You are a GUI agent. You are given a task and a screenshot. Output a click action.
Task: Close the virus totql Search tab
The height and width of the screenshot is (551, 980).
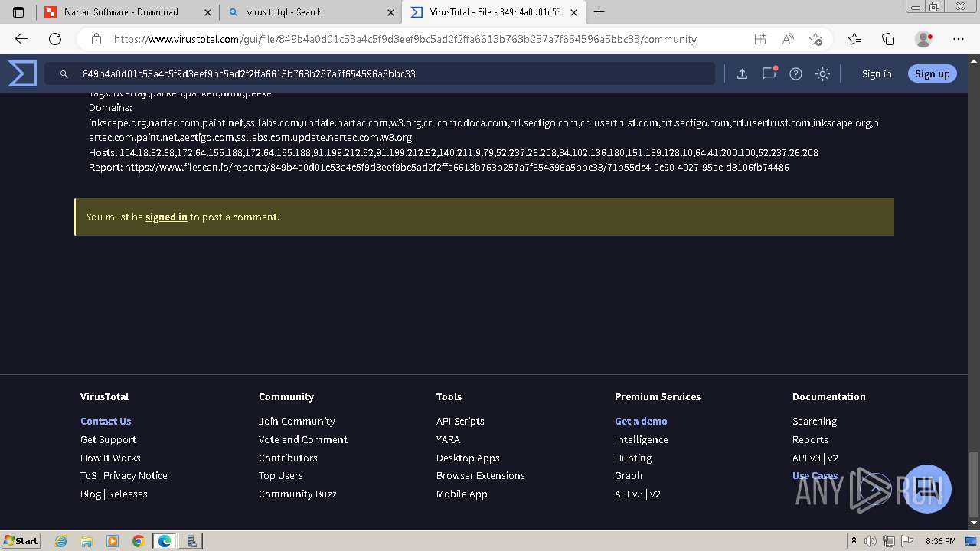(x=390, y=12)
